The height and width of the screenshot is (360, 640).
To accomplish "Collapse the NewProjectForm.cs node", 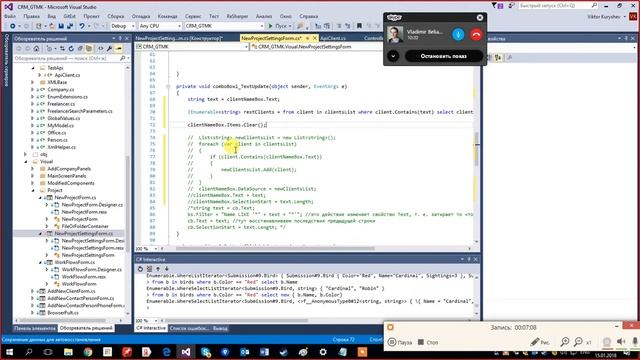I will 40,197.
